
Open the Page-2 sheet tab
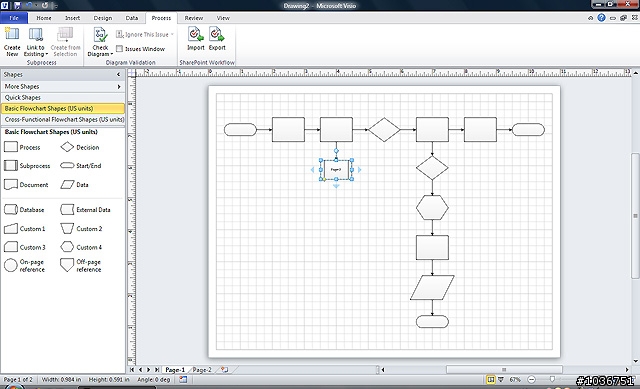(202, 370)
